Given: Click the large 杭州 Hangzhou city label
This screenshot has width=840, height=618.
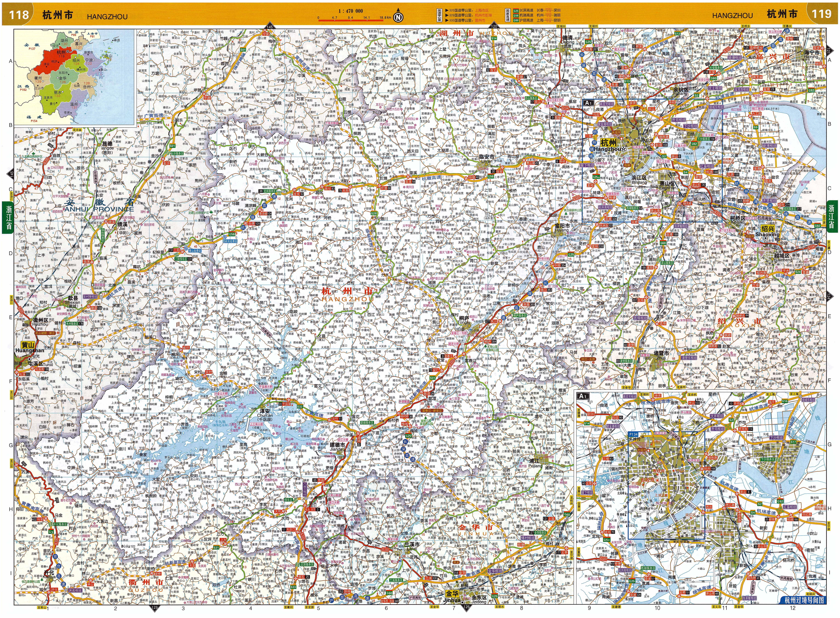Looking at the screenshot, I should [x=609, y=143].
